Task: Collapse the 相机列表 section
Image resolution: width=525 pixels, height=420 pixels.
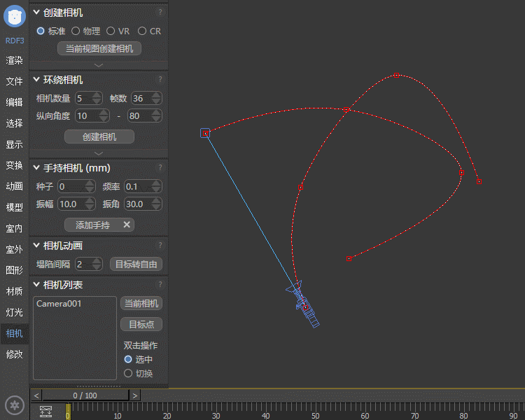Action: [x=36, y=284]
